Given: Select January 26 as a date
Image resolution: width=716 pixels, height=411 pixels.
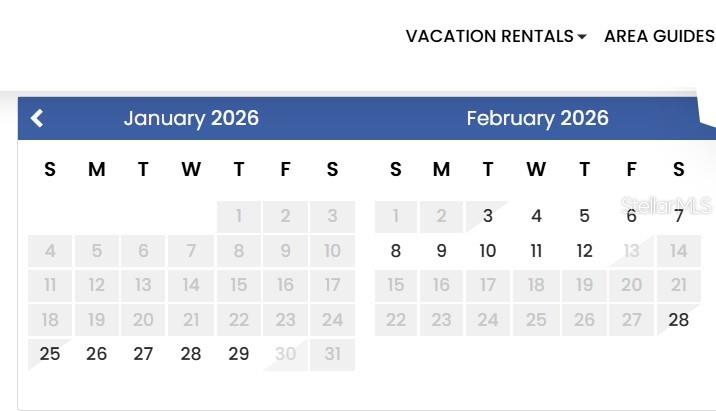Looking at the screenshot, I should pyautogui.click(x=97, y=354).
